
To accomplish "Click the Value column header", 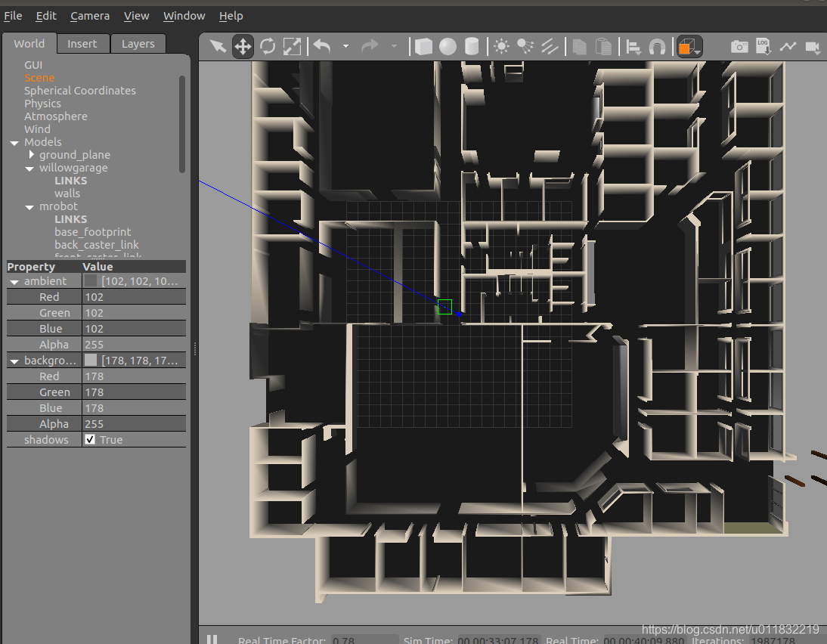I will click(x=134, y=266).
